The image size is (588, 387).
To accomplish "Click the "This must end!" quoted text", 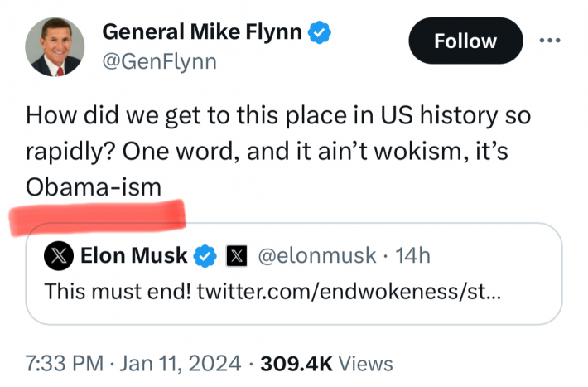I will [x=118, y=292].
